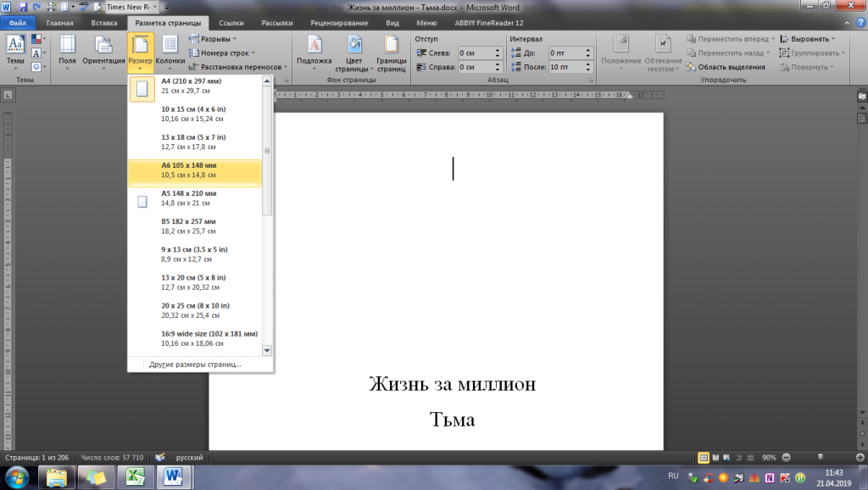Choose the A5 148 x 210 мм size
This screenshot has width=868, height=490.
(x=194, y=200)
